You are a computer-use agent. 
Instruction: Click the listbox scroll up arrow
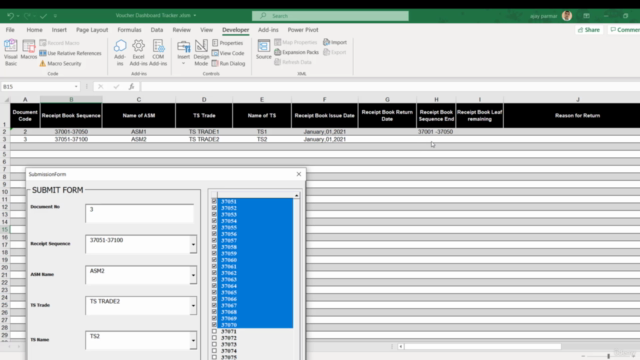(x=297, y=196)
